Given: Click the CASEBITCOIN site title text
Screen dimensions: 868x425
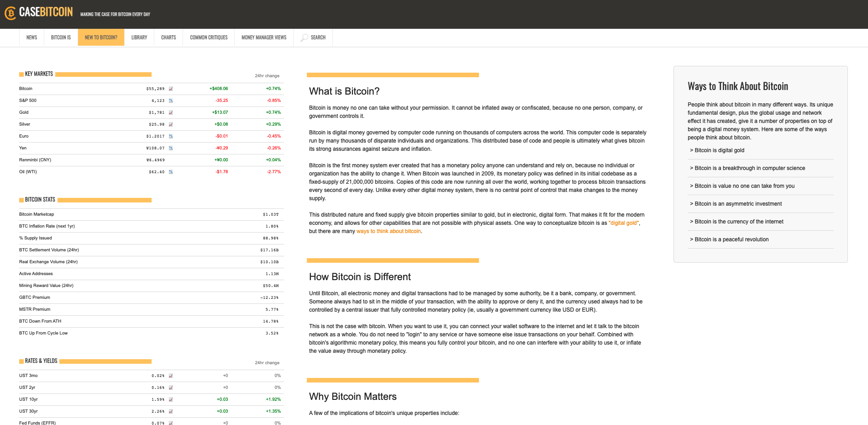Looking at the screenshot, I should click(x=46, y=12).
